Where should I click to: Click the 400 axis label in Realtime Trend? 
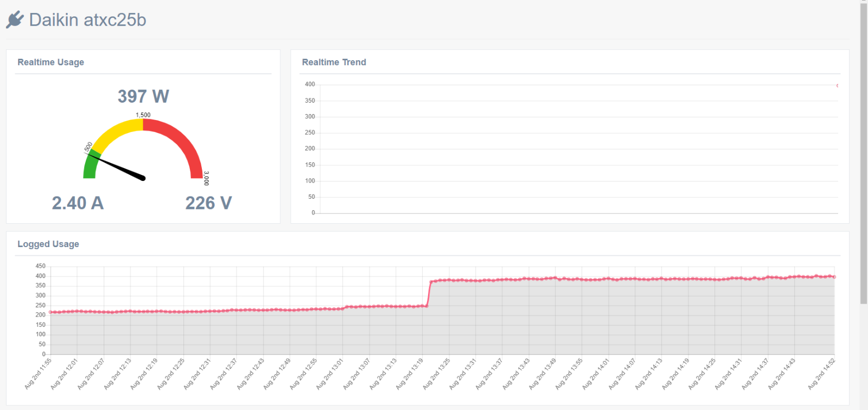coord(310,84)
